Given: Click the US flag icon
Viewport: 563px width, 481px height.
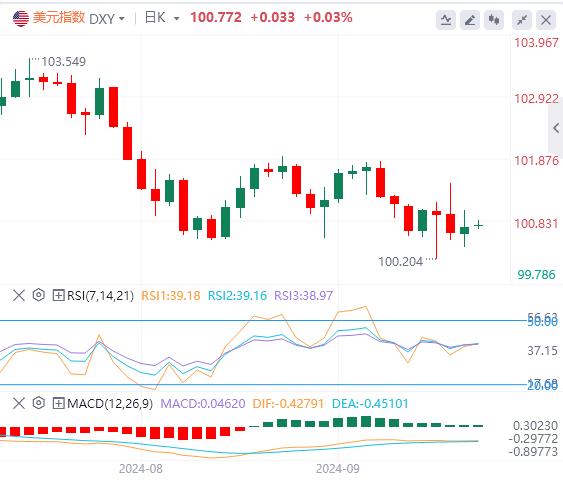Looking at the screenshot, I should tap(21, 18).
